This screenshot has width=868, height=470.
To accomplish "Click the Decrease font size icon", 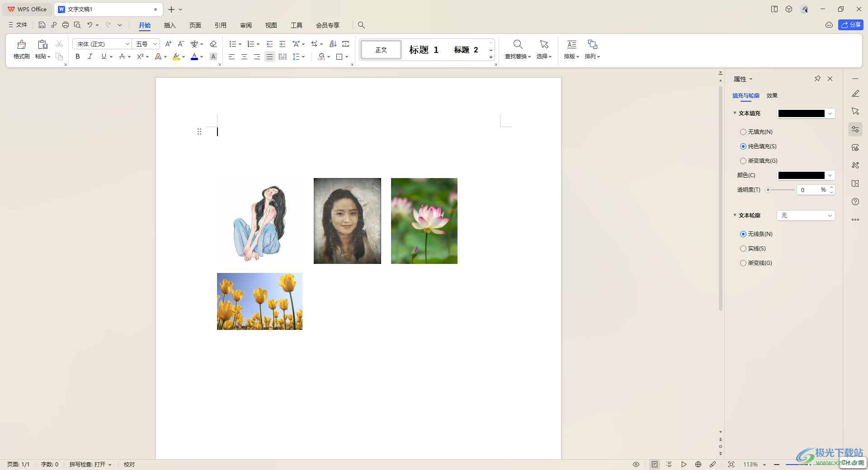I will (x=181, y=44).
